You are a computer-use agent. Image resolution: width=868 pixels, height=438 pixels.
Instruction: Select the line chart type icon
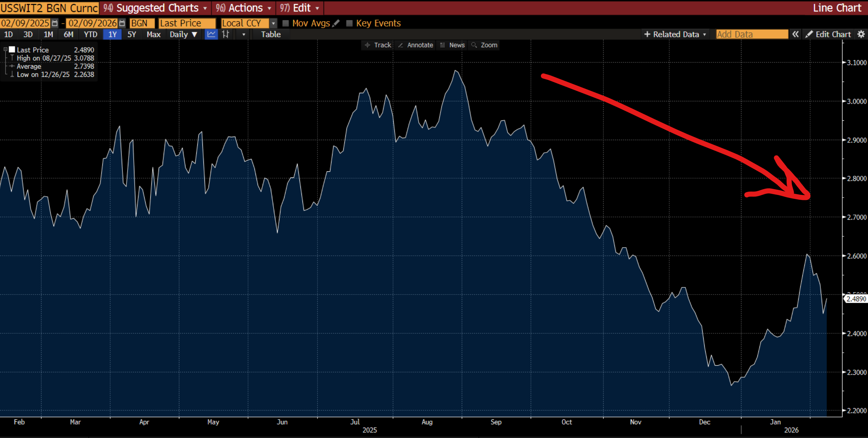211,34
